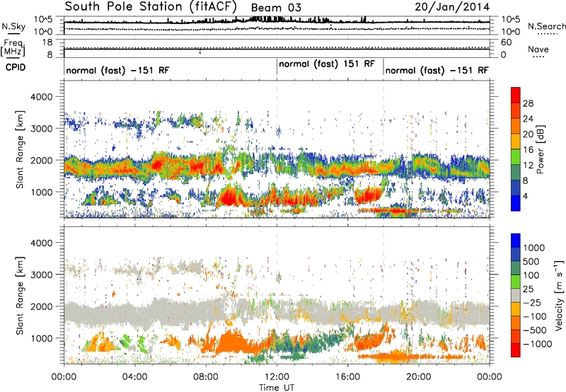
Task: Click the '16' label on Power color bar
Action: pyautogui.click(x=528, y=150)
